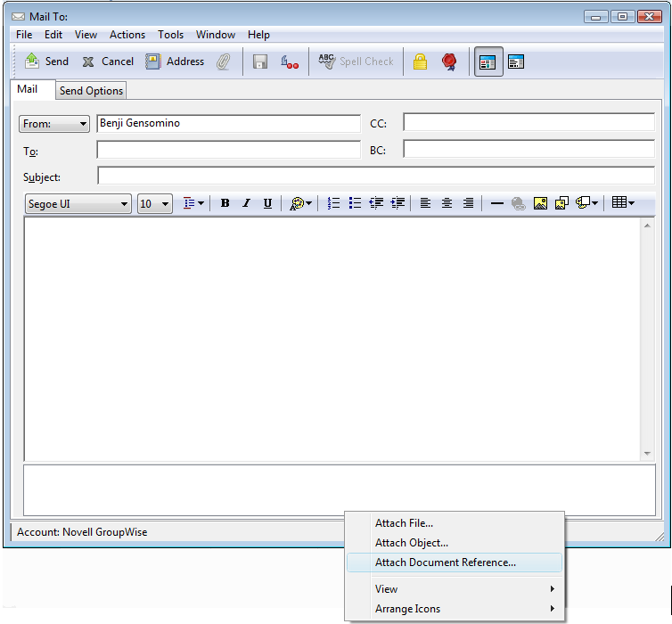Open the Tools menu
The height and width of the screenshot is (624, 672).
170,35
